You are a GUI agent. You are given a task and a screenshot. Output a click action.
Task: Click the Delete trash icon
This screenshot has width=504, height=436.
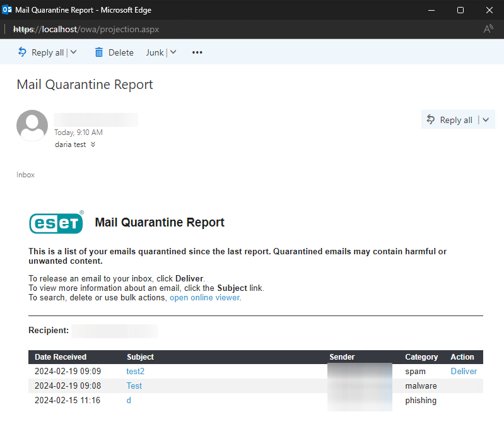[x=99, y=52]
